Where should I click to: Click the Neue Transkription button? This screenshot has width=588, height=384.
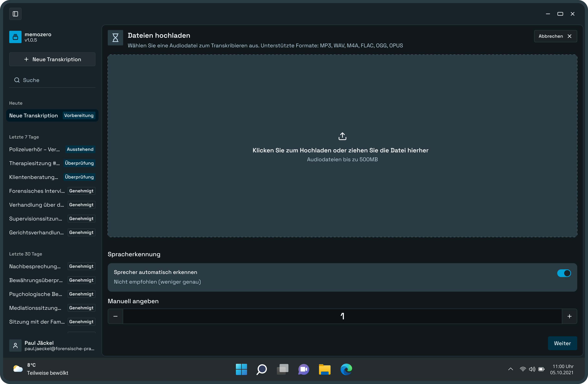pos(52,59)
